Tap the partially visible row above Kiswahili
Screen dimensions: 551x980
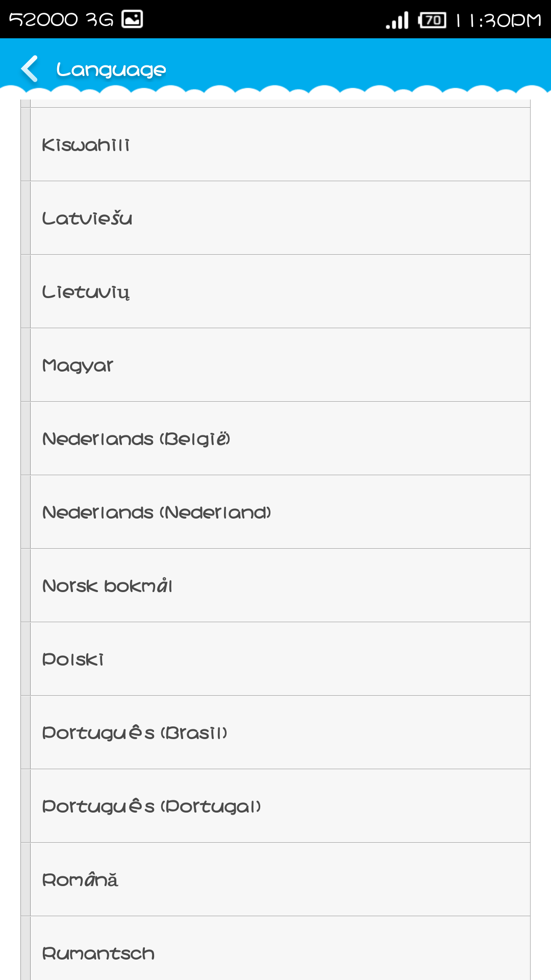click(280, 103)
